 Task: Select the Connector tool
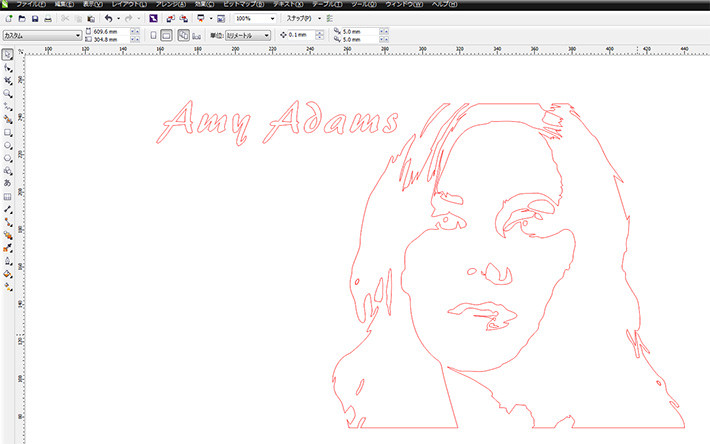coord(8,222)
